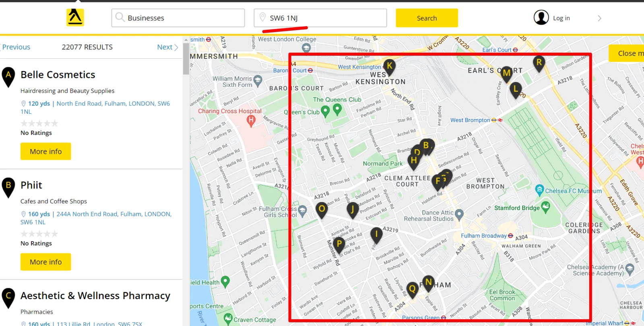Screen dimensions: 644x326
Task: Expand the header right chevron arrow
Action: (599, 18)
